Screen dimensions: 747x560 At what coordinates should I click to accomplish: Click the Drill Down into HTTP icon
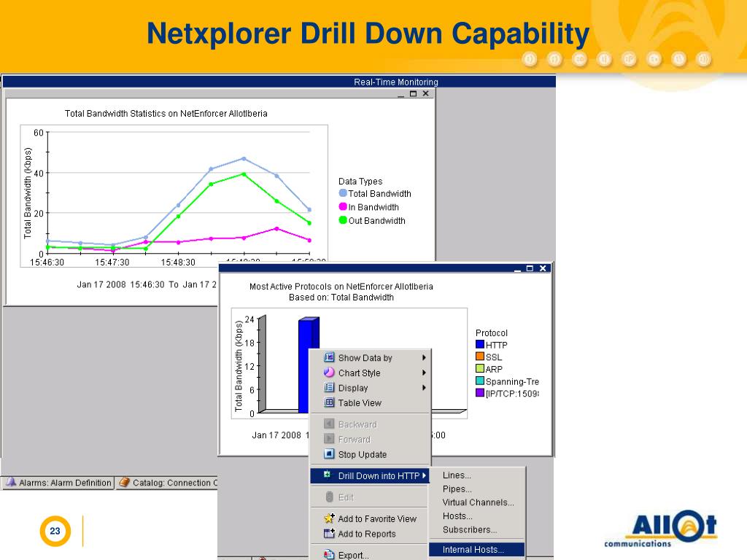[x=328, y=474]
